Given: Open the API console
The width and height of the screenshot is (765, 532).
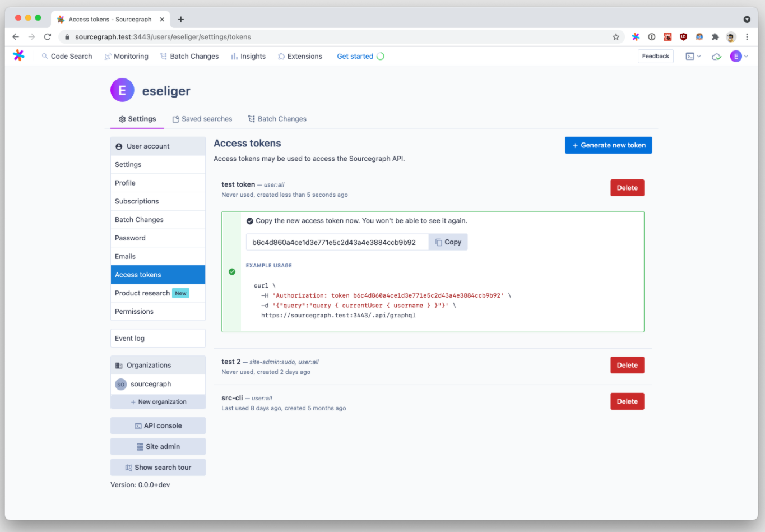Looking at the screenshot, I should (158, 426).
